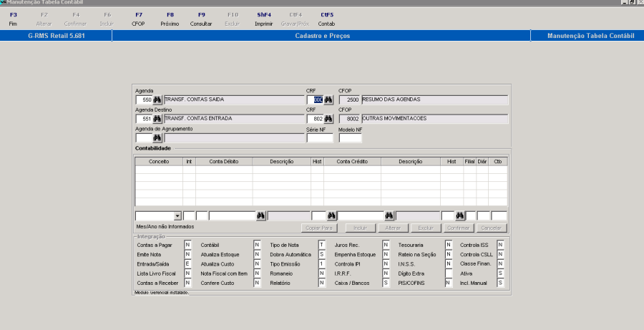
Task: Expand the Conceito dropdown list
Action: pyautogui.click(x=177, y=215)
